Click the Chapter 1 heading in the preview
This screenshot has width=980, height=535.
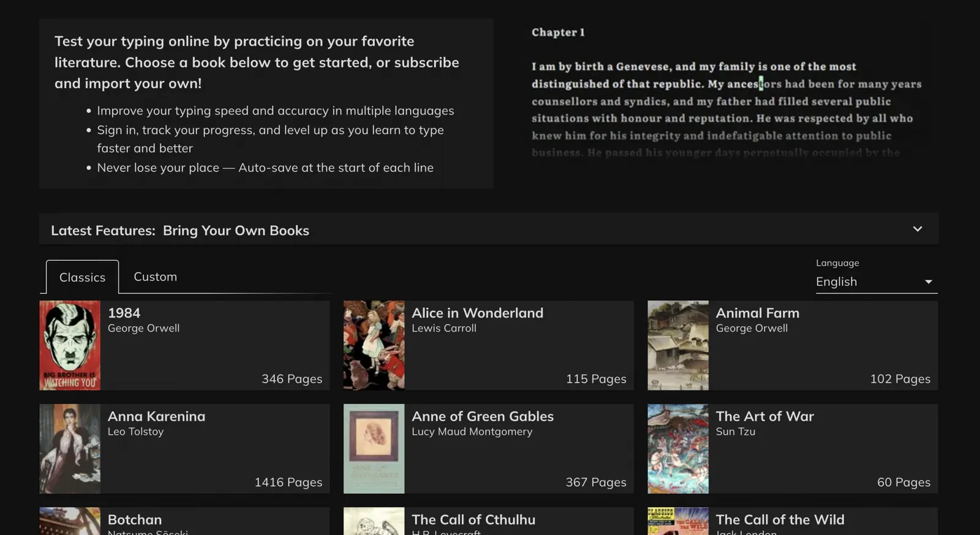[558, 32]
